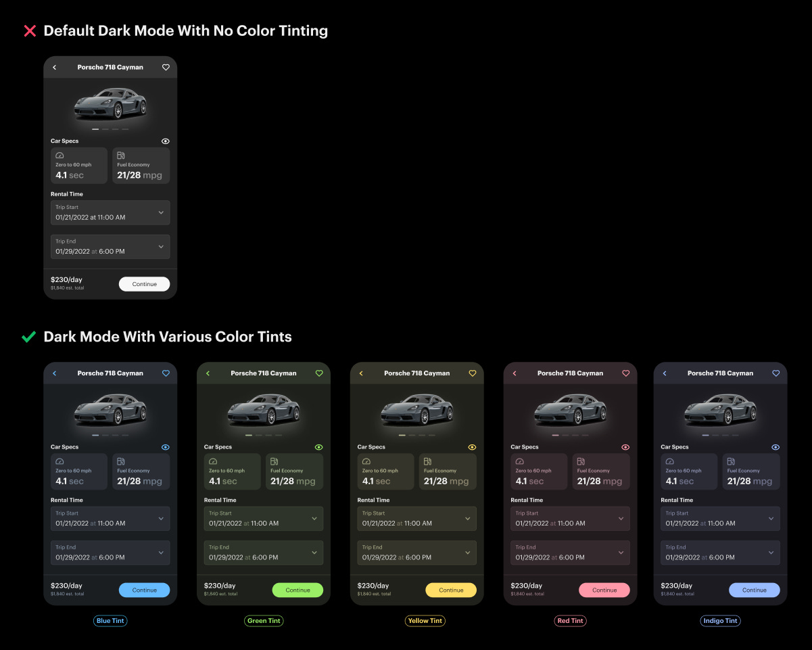812x650 pixels.
Task: Click fuel pump icon in Red Tint mockup
Action: coord(581,461)
